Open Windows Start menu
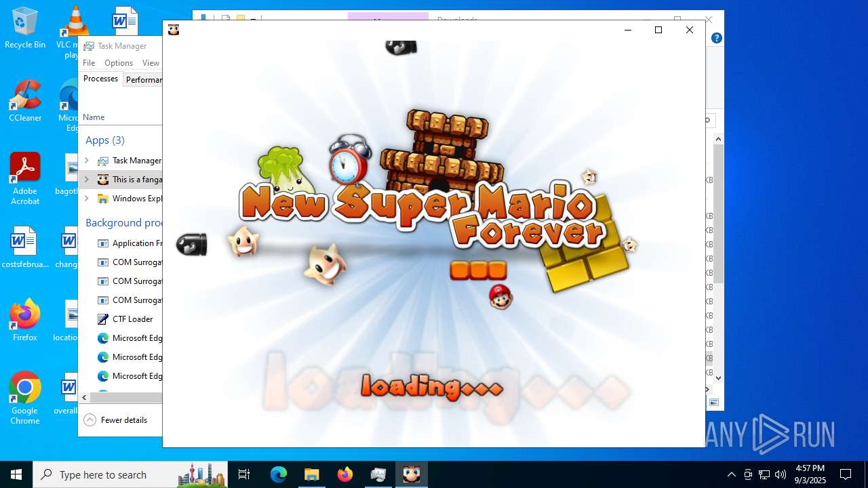 pyautogui.click(x=16, y=474)
